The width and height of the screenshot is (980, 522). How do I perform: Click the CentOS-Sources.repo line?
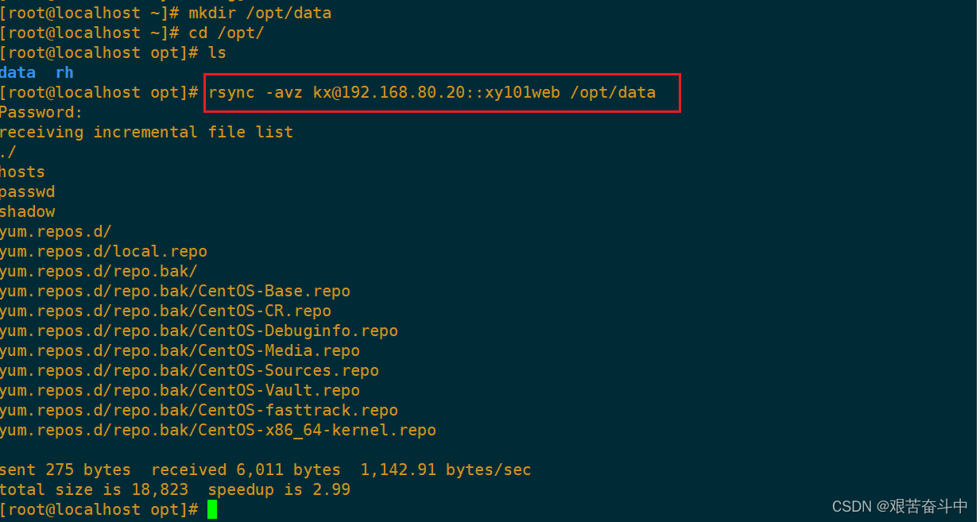[x=189, y=370]
